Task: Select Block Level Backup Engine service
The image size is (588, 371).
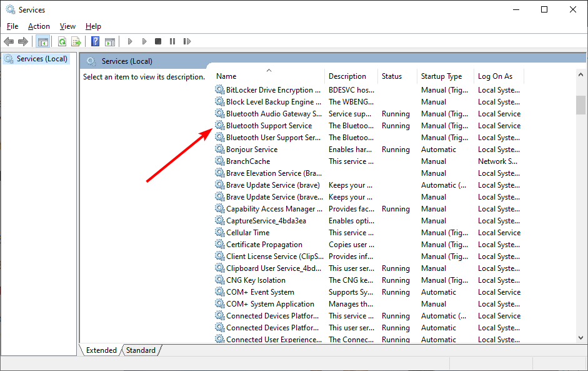Action: [368, 102]
